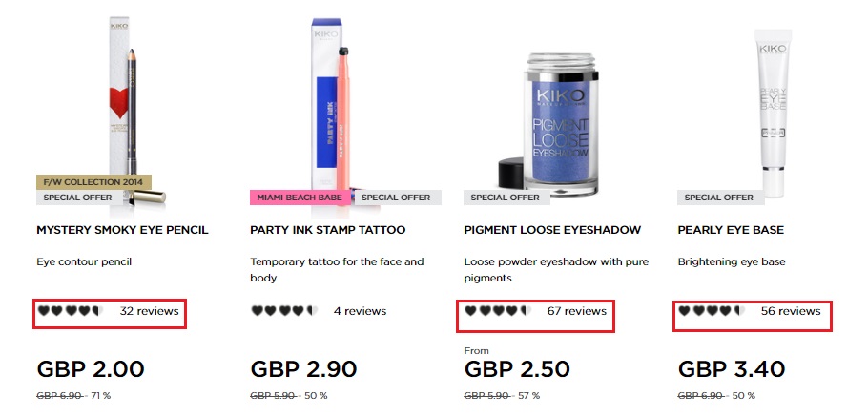Open the 32 reviews link
The width and height of the screenshot is (868, 417).
(149, 311)
